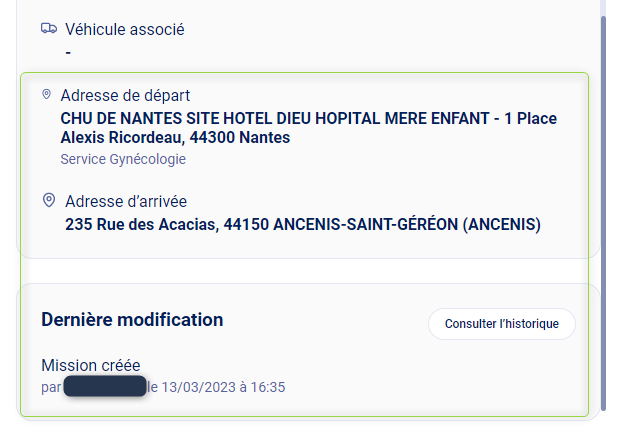
Task: Click the Adresse de départ label
Action: coord(125,95)
